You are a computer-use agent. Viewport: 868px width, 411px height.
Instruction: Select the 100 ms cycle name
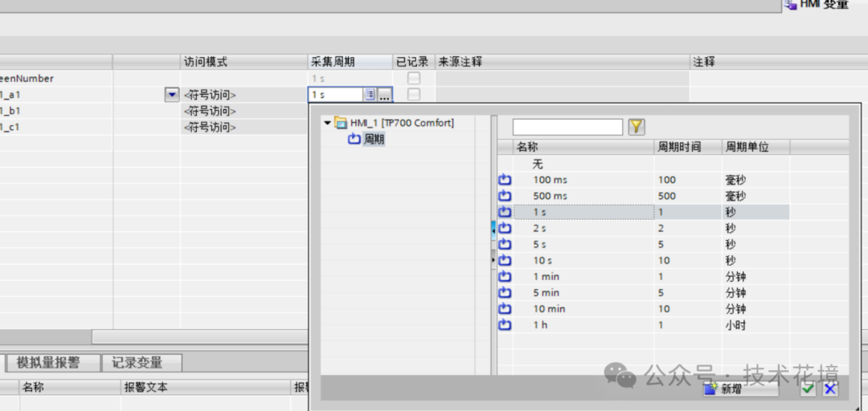(551, 180)
